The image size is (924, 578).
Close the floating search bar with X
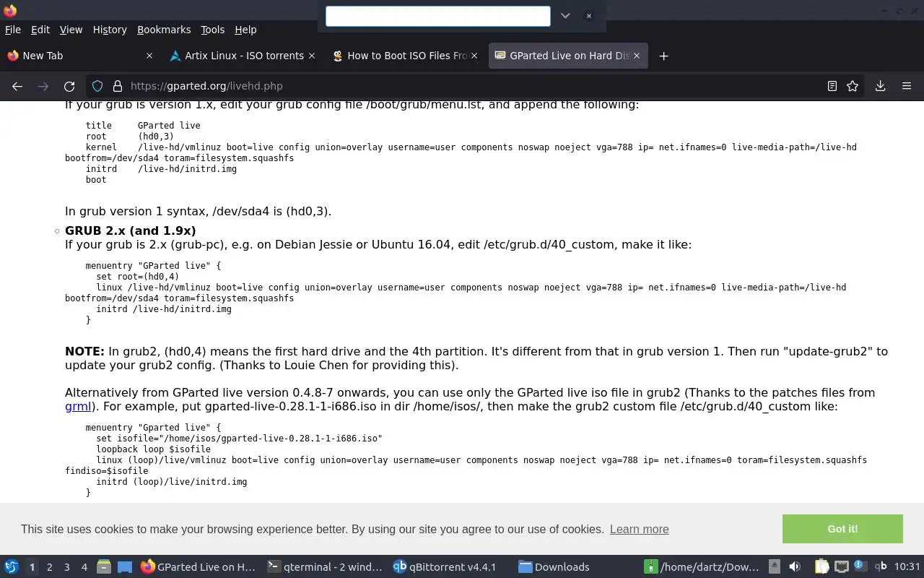(x=589, y=16)
